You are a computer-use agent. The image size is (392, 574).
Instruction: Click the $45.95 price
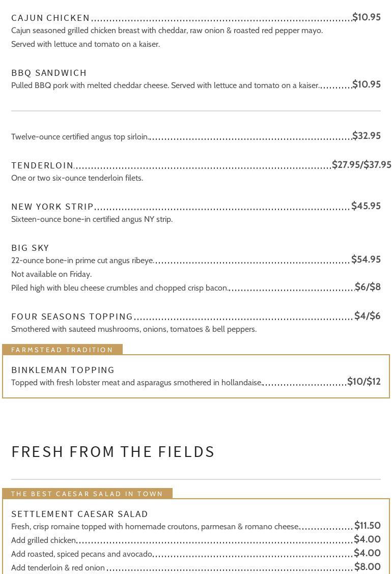point(366,206)
